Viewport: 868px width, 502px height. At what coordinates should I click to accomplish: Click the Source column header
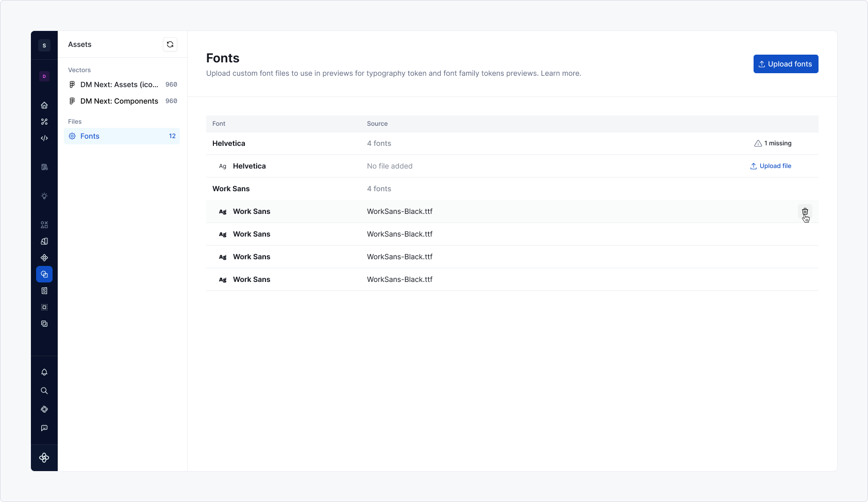click(377, 124)
